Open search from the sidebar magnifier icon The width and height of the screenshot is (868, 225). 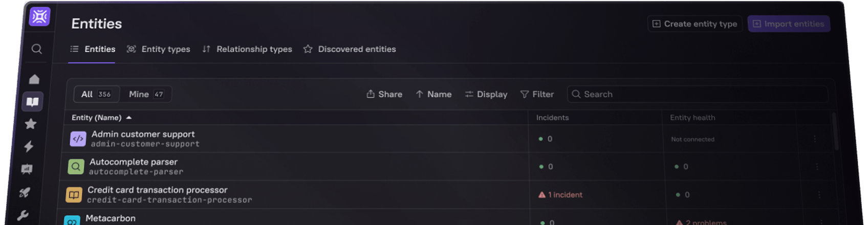(x=37, y=49)
